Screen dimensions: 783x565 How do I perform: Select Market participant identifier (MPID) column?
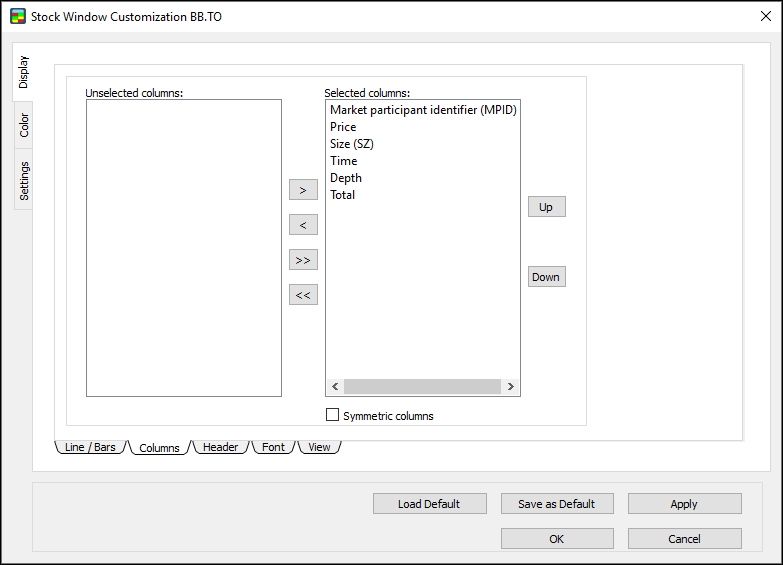click(x=422, y=110)
